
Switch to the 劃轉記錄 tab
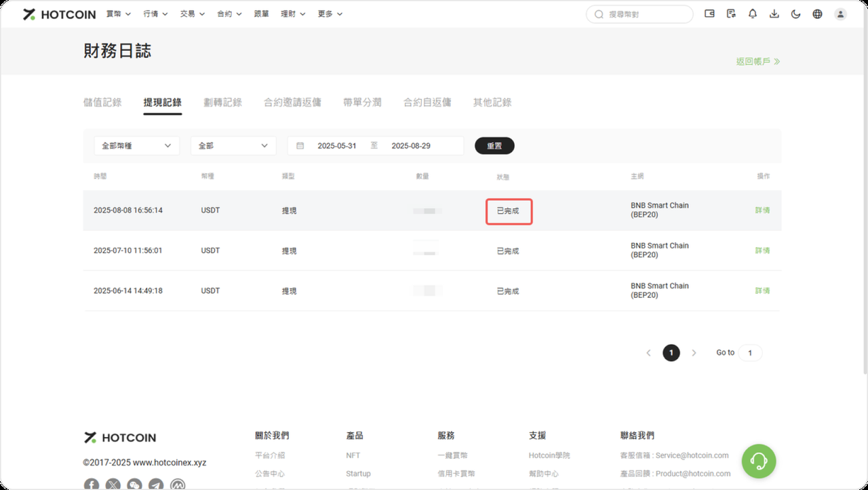pyautogui.click(x=222, y=102)
